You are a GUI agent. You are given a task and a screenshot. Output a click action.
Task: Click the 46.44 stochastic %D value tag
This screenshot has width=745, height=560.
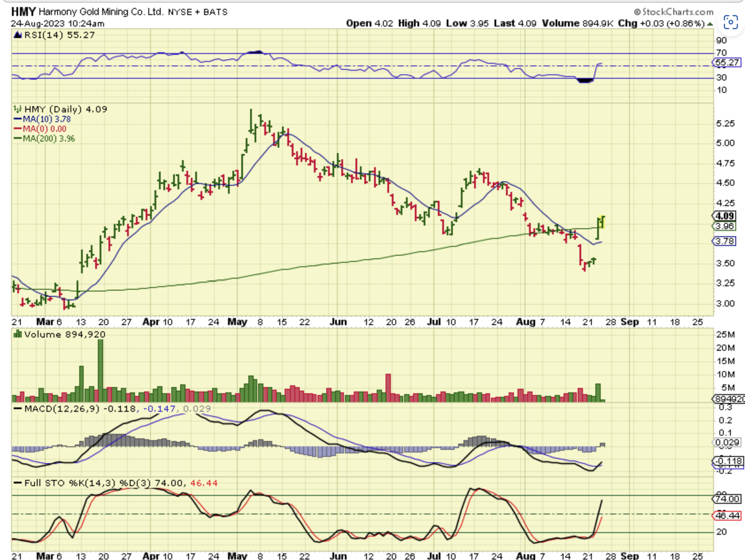tap(727, 515)
